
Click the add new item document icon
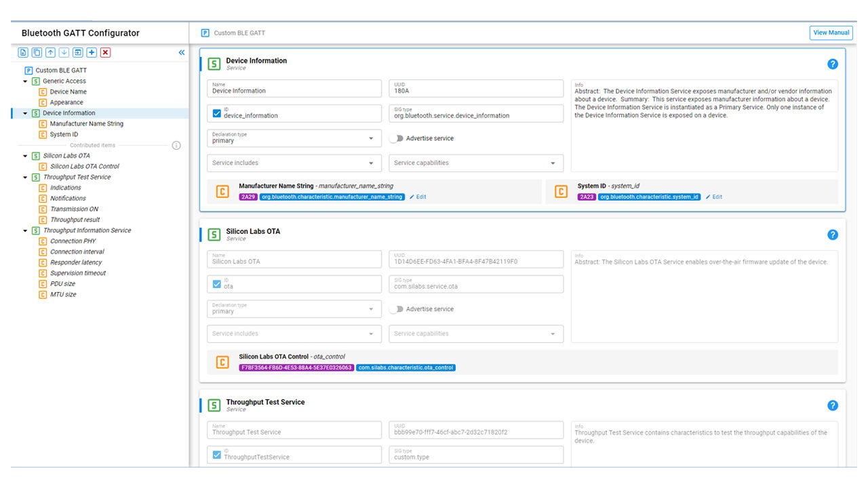coord(23,52)
